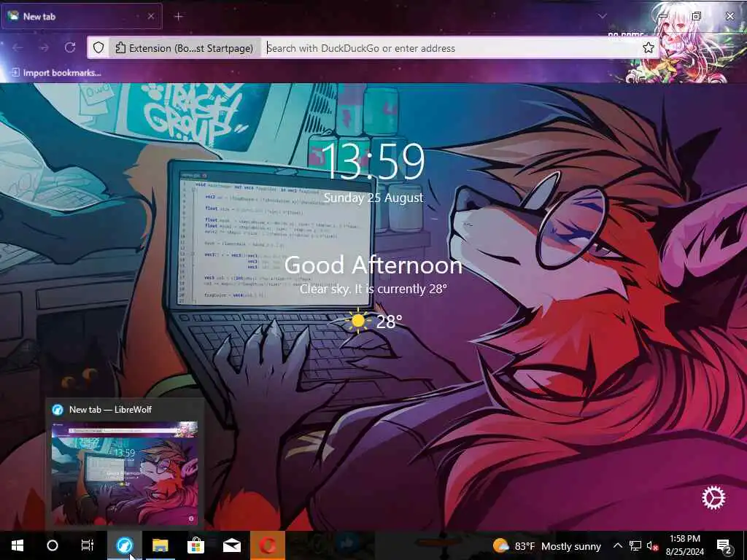Reload the current page
The width and height of the screenshot is (747, 560).
[x=70, y=47]
